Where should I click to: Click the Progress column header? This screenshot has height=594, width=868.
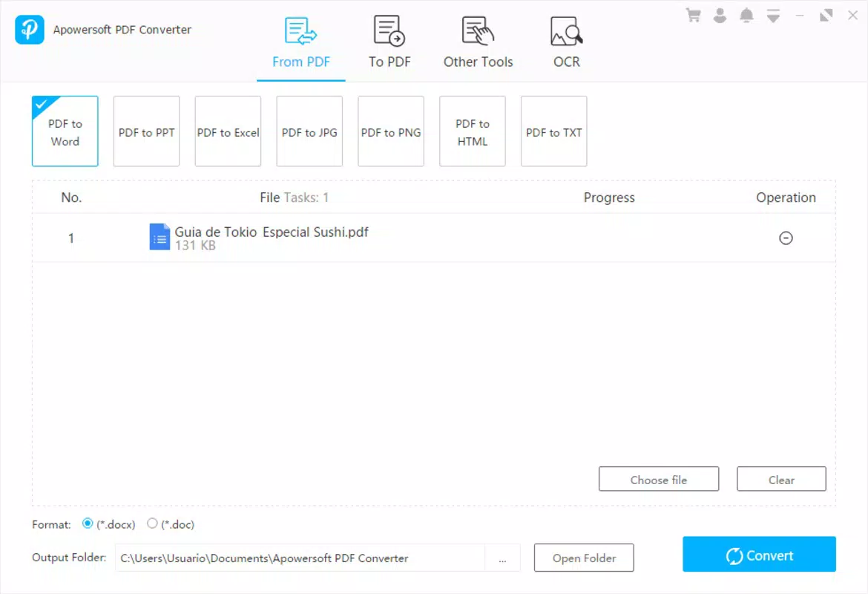pyautogui.click(x=609, y=198)
